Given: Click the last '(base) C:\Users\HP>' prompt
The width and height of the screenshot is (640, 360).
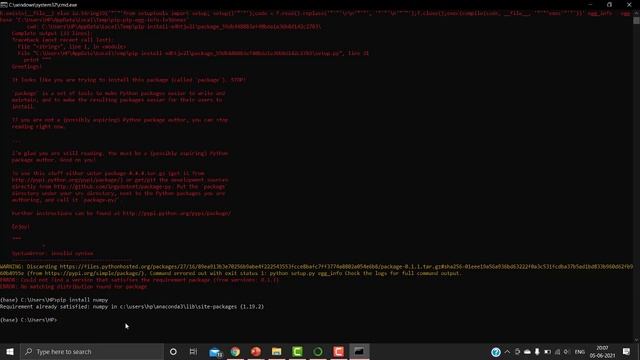Looking at the screenshot, I should [29, 320].
